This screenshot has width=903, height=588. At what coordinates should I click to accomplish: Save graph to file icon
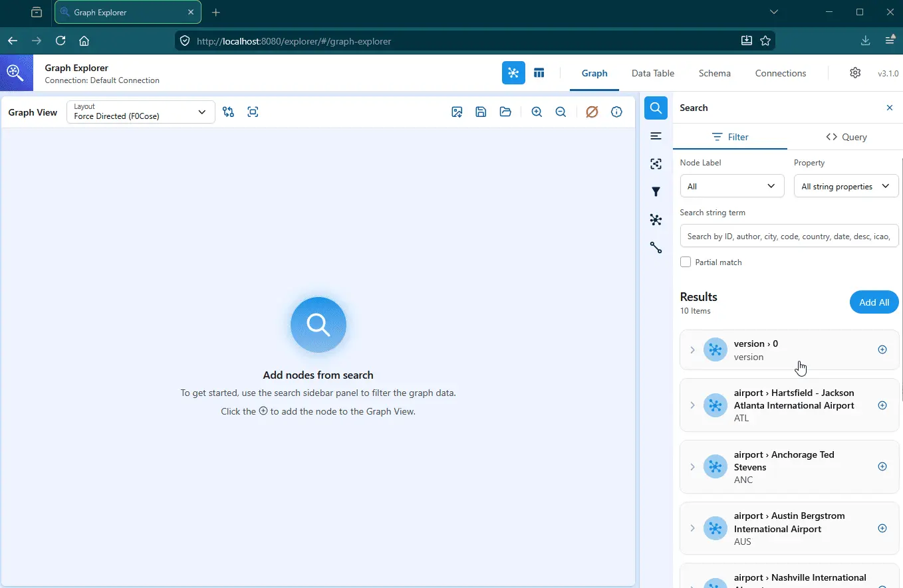click(481, 112)
